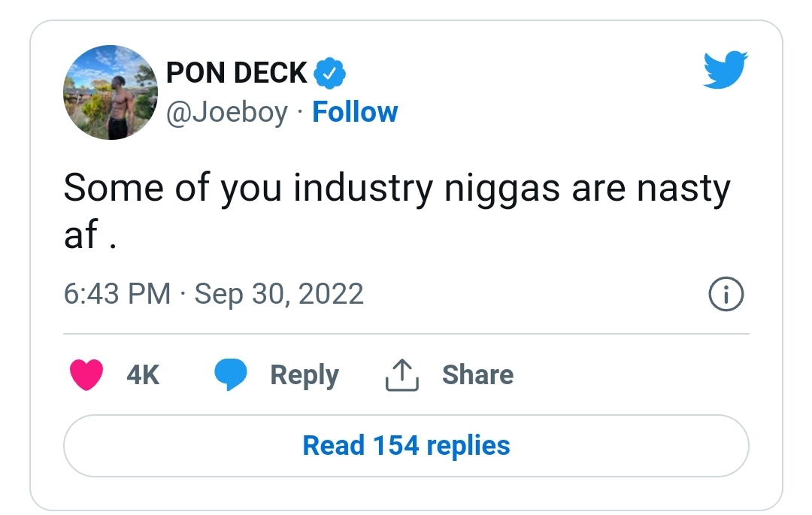Click the @Joeboy handle

click(x=227, y=112)
